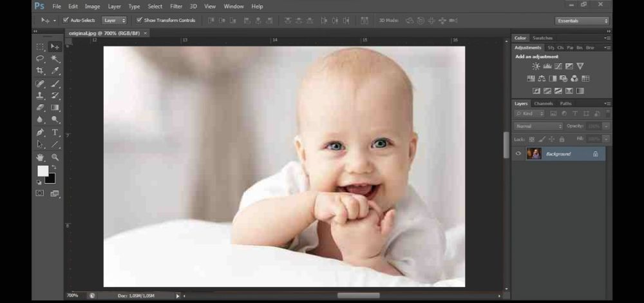Select the Rectangular Marquee tool
This screenshot has height=303, width=644.
tap(40, 46)
